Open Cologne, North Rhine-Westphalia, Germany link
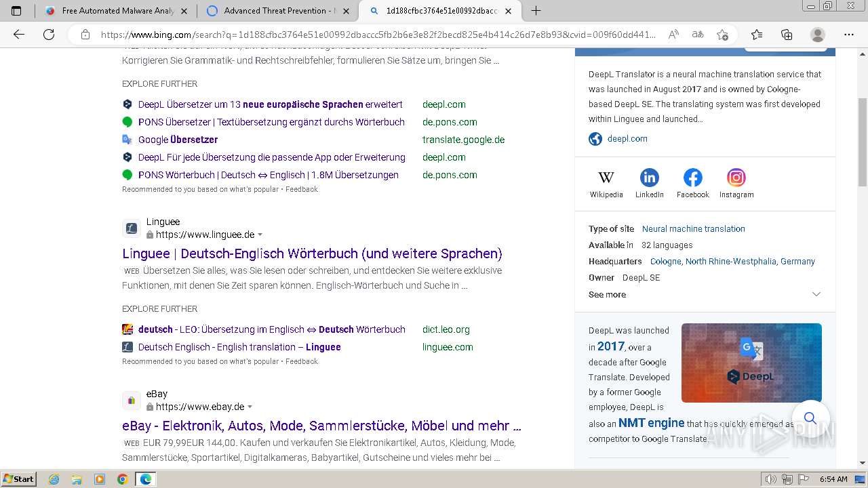This screenshot has width=868, height=488. tap(732, 262)
